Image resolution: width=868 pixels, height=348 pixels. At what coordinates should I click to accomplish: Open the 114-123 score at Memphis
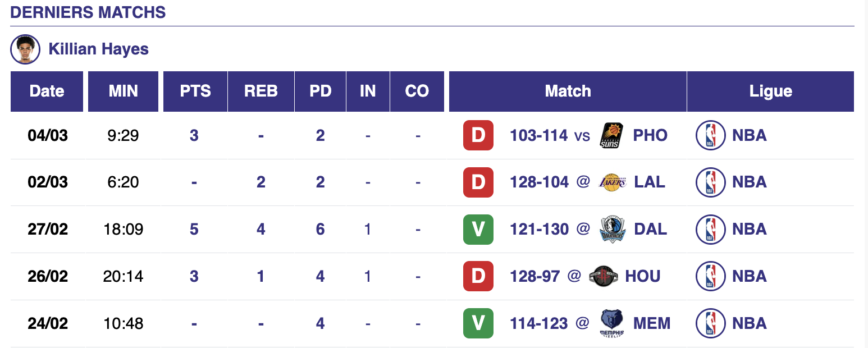(x=538, y=323)
